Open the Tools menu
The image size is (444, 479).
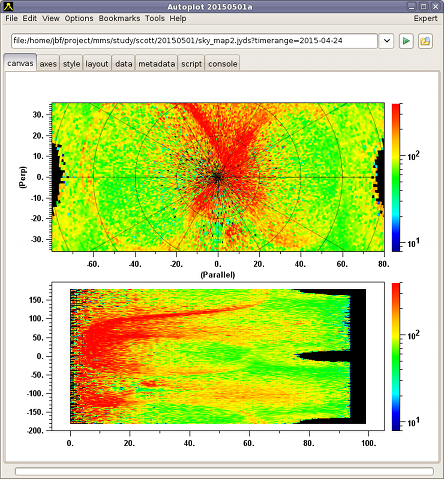[x=155, y=18]
